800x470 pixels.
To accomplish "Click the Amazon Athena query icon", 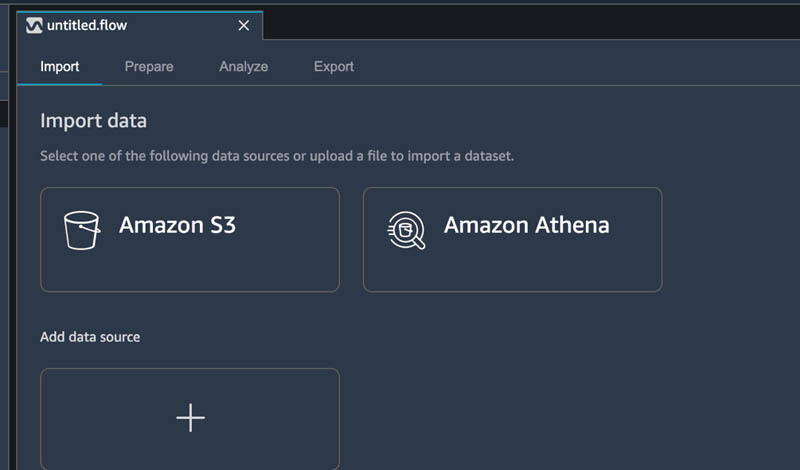I will click(x=406, y=230).
